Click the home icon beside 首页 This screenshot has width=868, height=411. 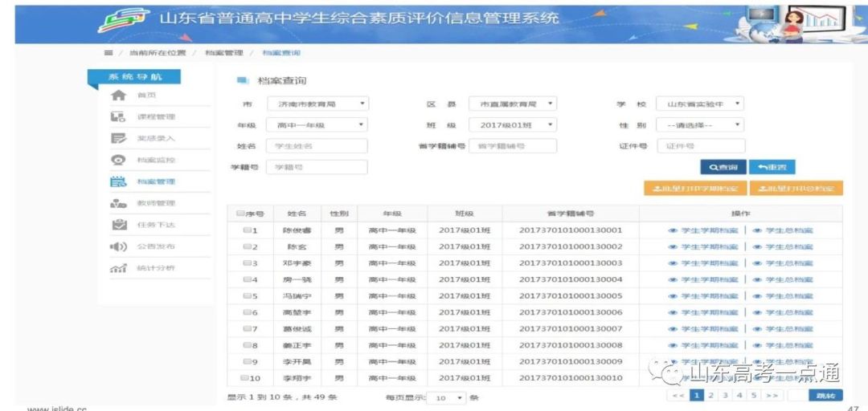(118, 96)
